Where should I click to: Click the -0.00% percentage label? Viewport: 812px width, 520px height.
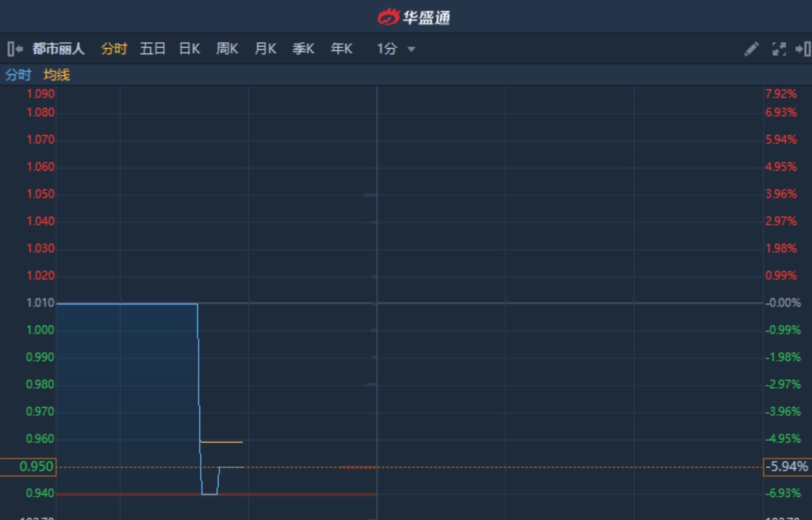pyautogui.click(x=783, y=303)
